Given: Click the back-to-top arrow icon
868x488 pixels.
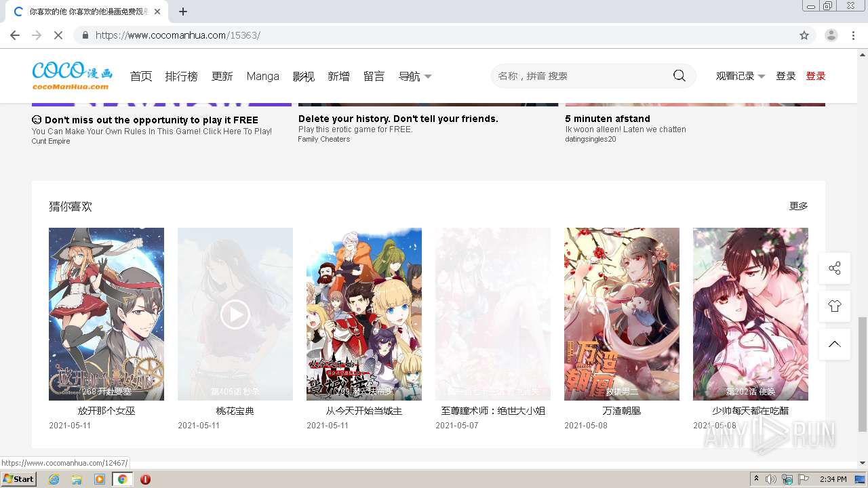Looking at the screenshot, I should tap(835, 344).
